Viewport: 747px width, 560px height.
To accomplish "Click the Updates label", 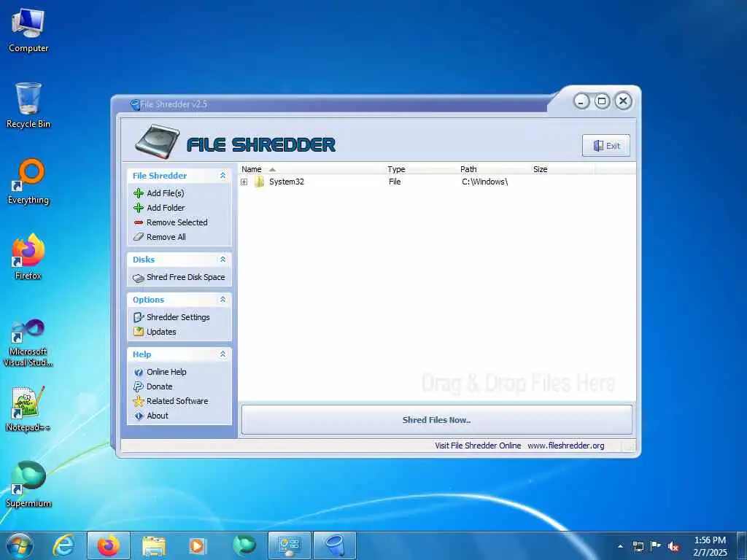I will point(161,332).
